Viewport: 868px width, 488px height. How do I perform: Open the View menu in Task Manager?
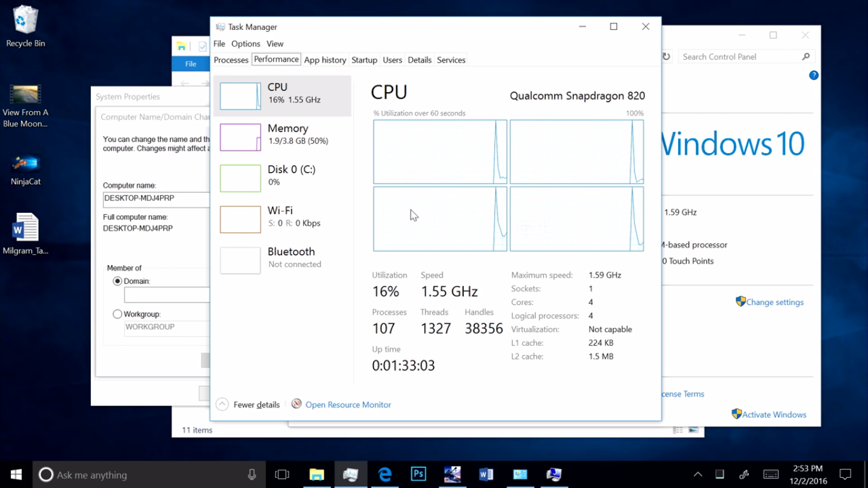click(x=275, y=44)
